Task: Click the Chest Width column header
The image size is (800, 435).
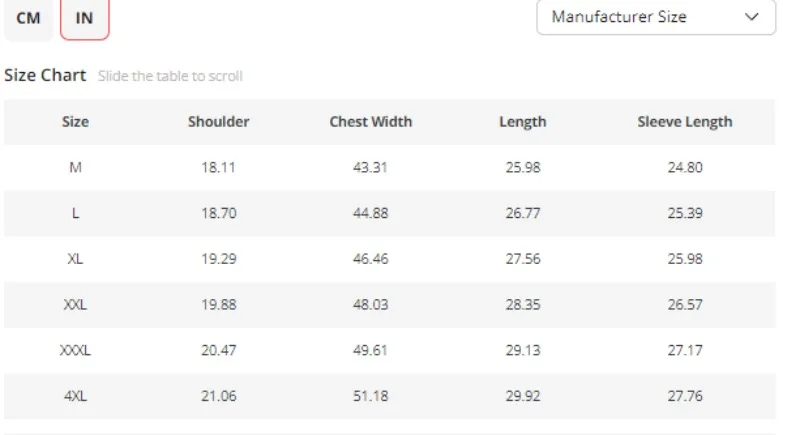Action: [x=371, y=122]
